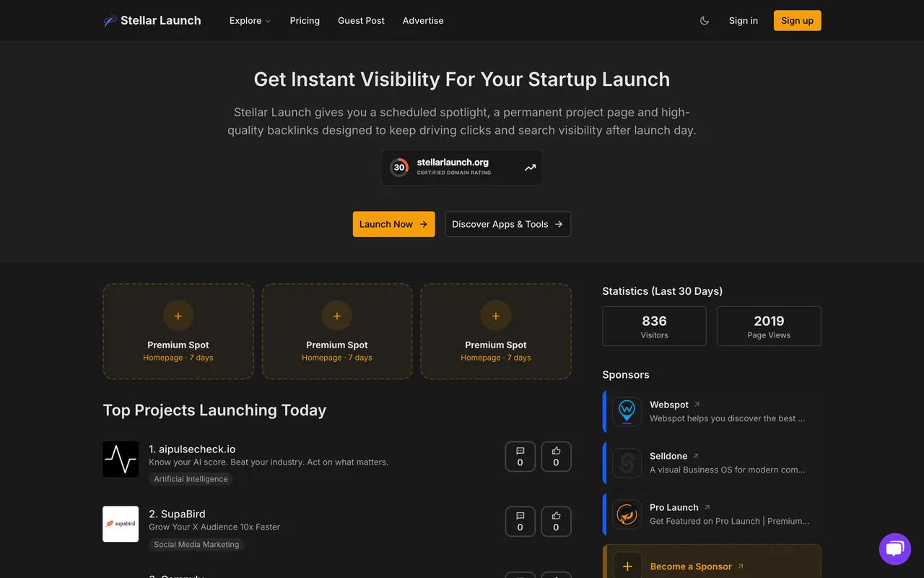The image size is (924, 578).
Task: Open the Pricing page
Action: (305, 21)
